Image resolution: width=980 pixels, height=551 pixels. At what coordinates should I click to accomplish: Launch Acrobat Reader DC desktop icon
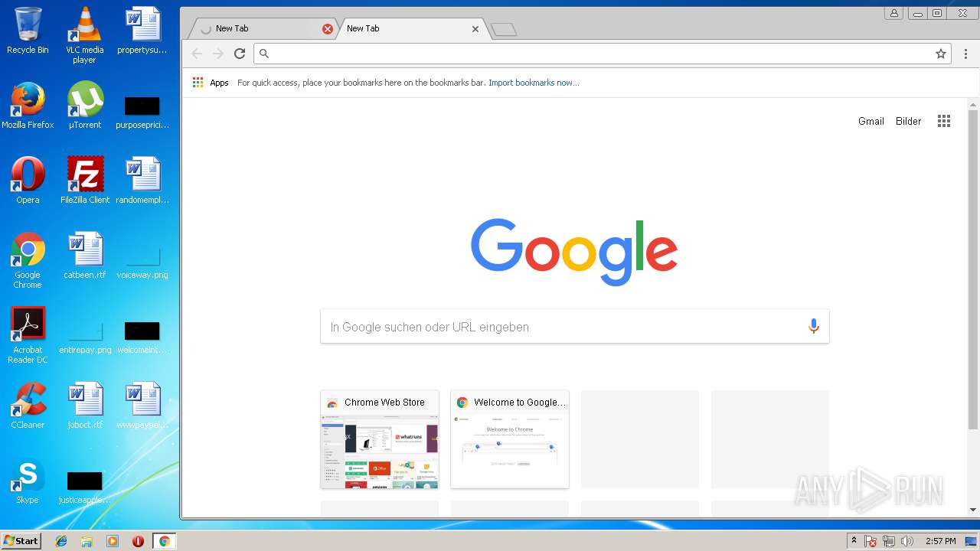coord(28,335)
